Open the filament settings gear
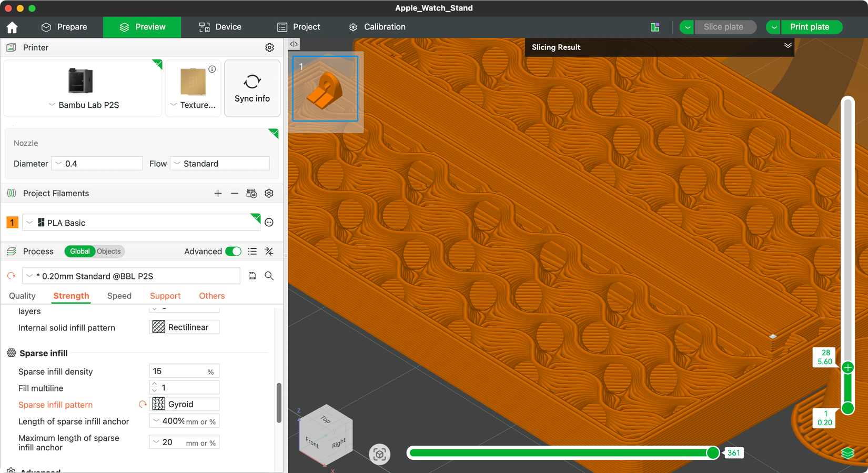 (269, 194)
